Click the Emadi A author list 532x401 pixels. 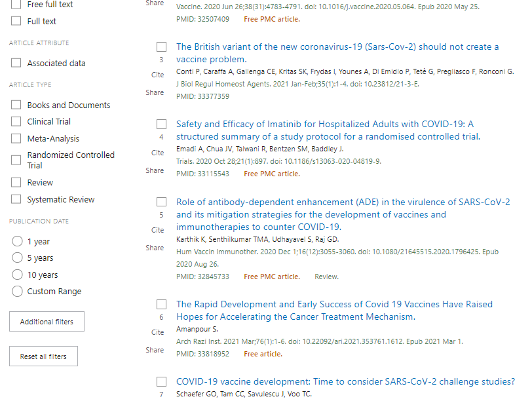coord(260,149)
